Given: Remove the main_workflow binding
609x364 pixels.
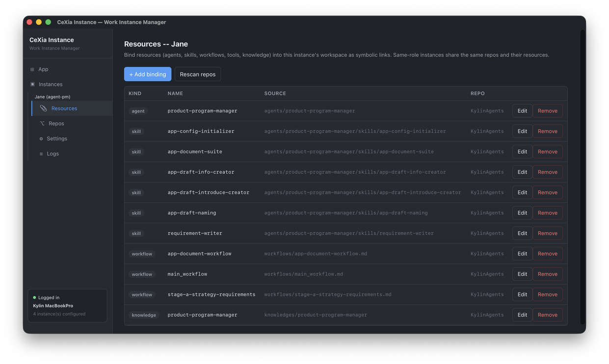Looking at the screenshot, I should tap(548, 274).
